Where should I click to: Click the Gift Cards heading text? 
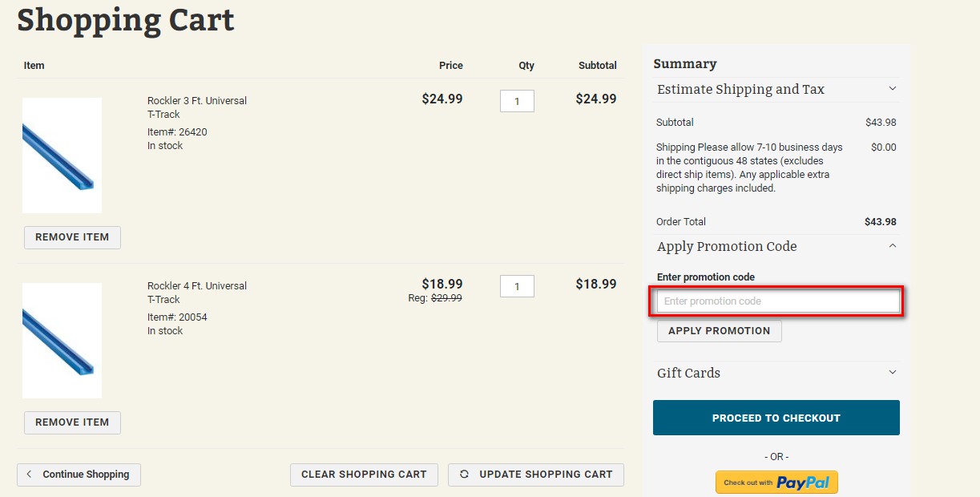(688, 374)
